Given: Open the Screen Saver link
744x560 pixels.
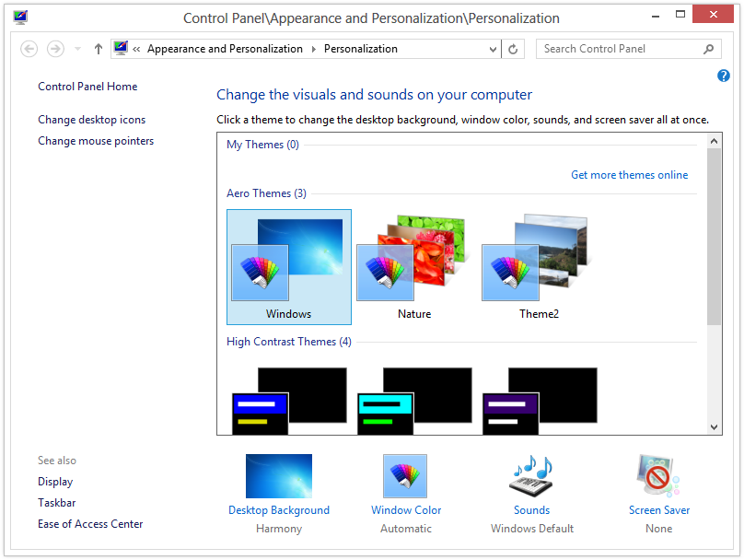Looking at the screenshot, I should coord(659,510).
